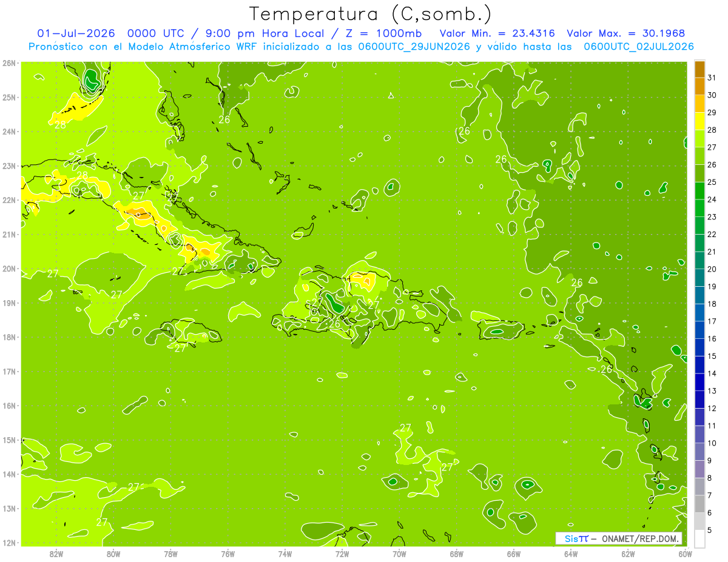Click the '80W' longitude axis label
This screenshot has height=562, width=728.
click(x=113, y=554)
